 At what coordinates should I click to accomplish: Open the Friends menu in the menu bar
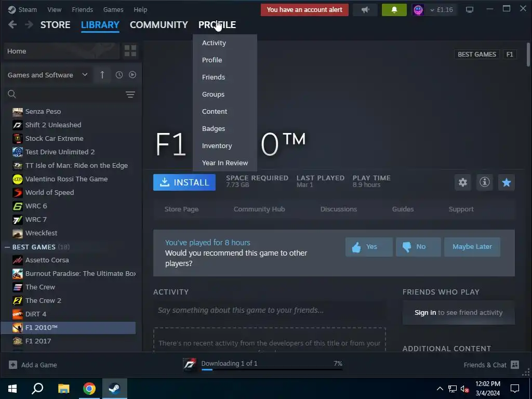pyautogui.click(x=82, y=9)
